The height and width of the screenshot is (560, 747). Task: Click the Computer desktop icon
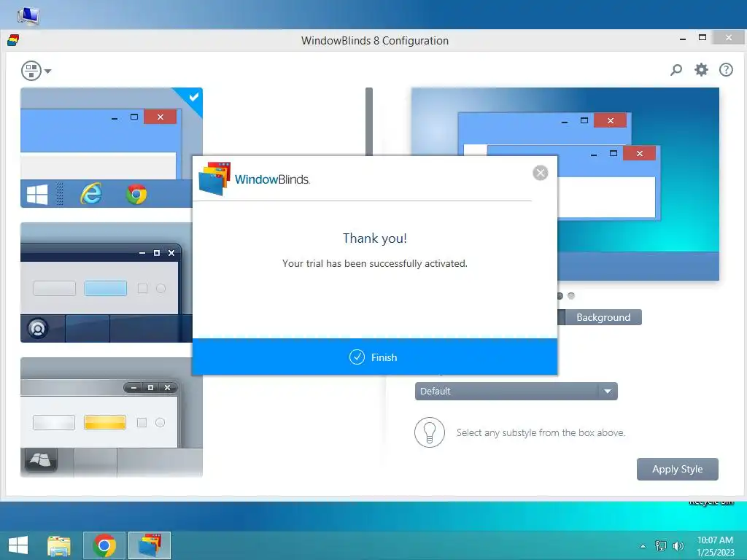pyautogui.click(x=28, y=15)
